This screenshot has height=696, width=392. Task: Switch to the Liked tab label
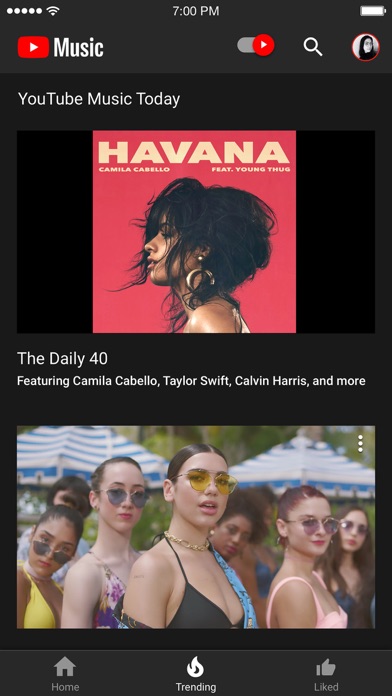326,687
